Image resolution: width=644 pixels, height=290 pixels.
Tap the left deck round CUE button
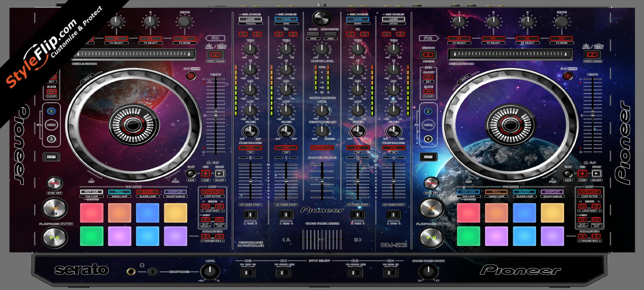(x=54, y=208)
